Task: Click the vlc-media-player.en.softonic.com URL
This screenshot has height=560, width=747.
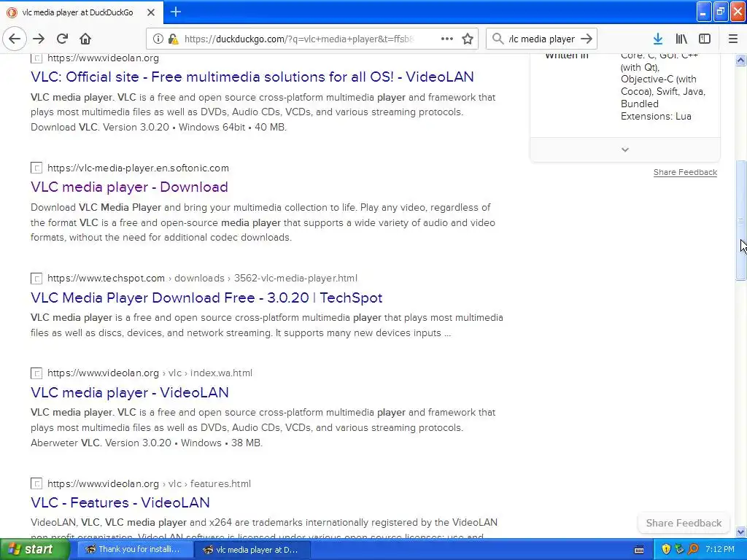Action: coord(138,168)
